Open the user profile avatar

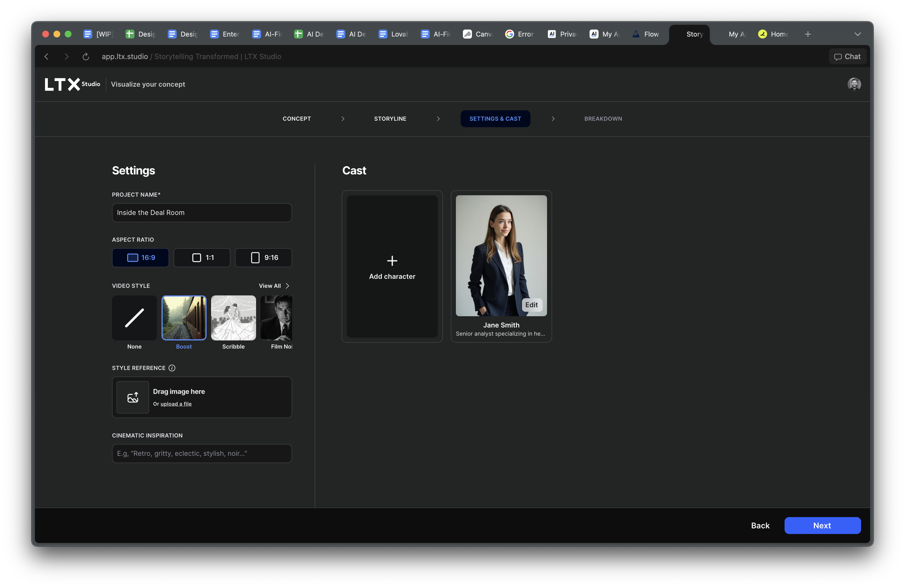tap(854, 84)
